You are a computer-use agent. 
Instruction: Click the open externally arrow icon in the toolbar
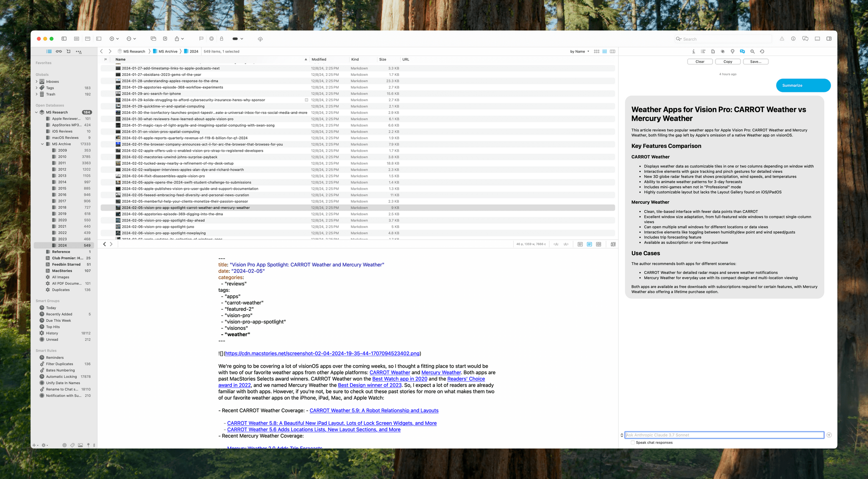[165, 39]
